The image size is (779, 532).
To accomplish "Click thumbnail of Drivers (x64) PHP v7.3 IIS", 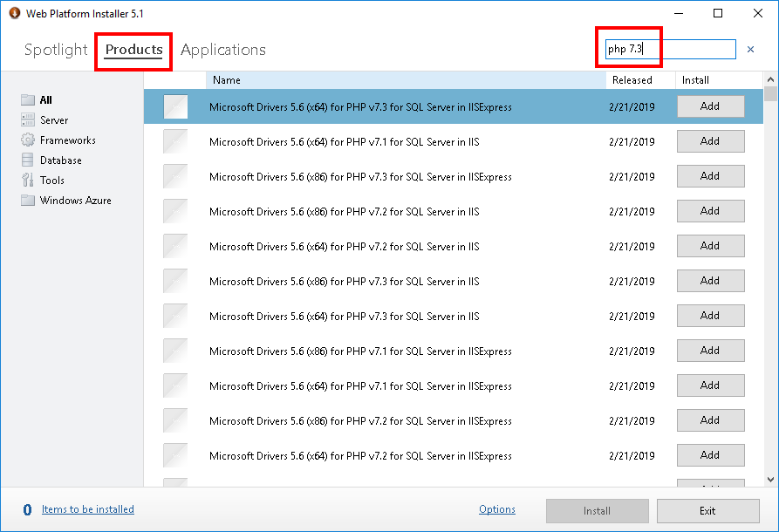I will pos(175,316).
